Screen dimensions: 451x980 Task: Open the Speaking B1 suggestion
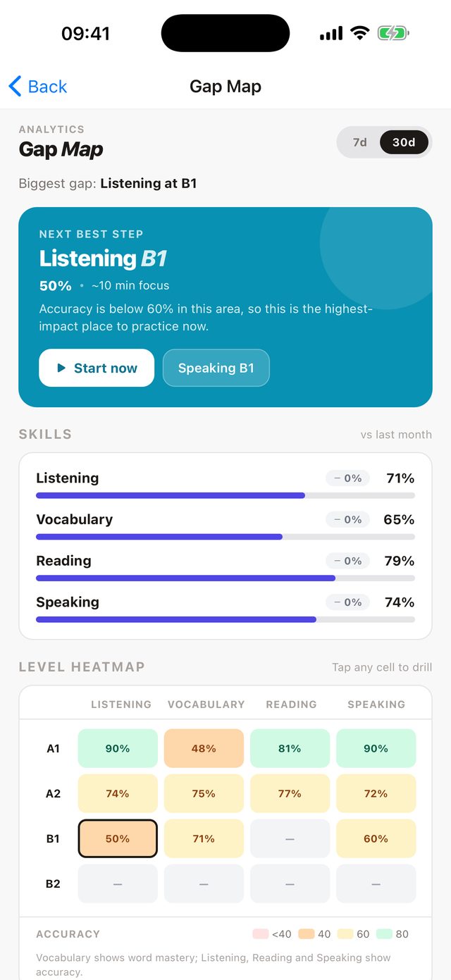pyautogui.click(x=216, y=368)
